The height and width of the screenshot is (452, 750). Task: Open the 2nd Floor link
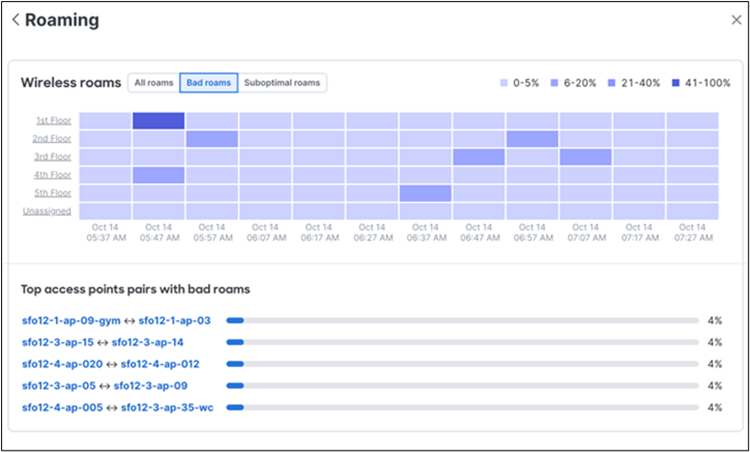coord(54,139)
